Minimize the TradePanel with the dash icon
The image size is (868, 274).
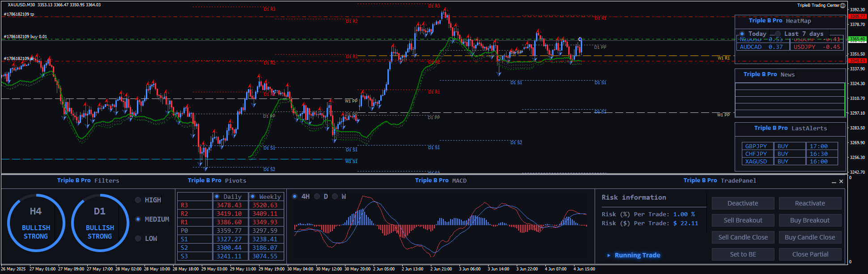834,182
